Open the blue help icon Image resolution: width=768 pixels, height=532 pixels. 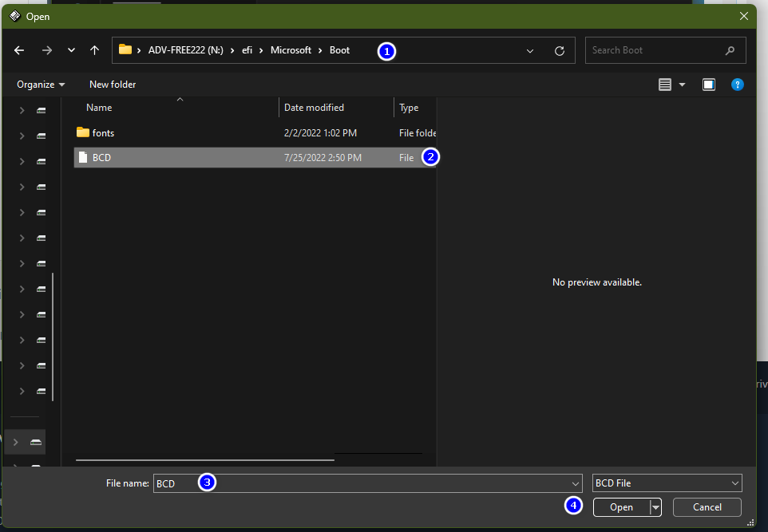(x=737, y=85)
